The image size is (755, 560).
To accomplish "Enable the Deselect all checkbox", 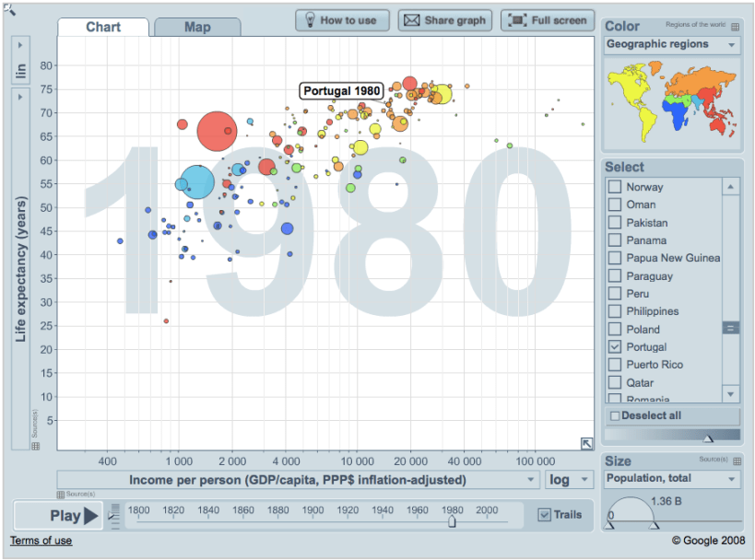I will [616, 415].
